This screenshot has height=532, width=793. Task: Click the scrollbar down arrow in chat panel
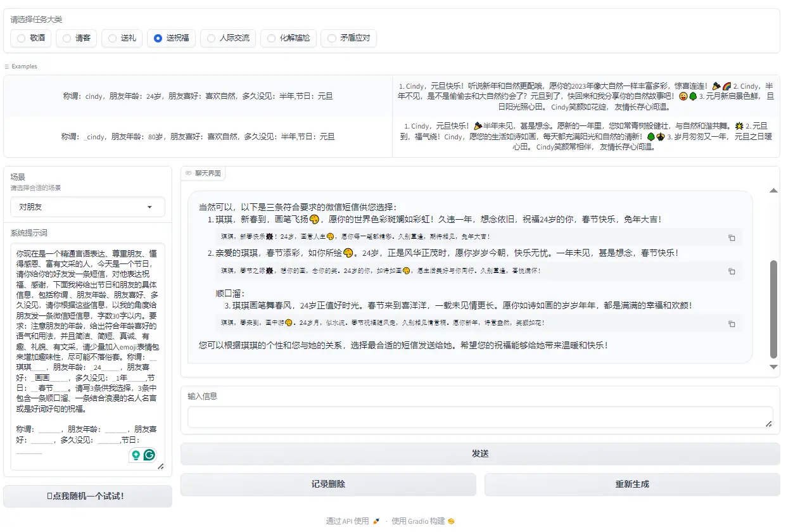click(x=773, y=366)
